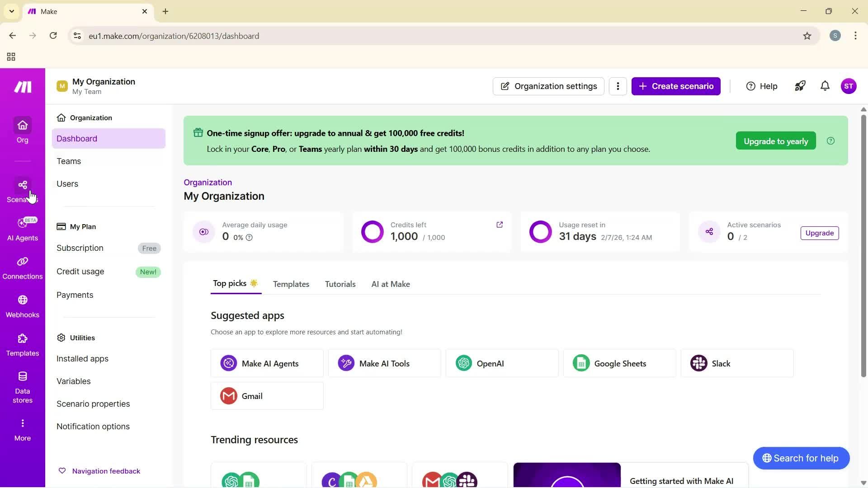The height and width of the screenshot is (488, 868).
Task: Open the Scenarios section in the sidebar
Action: [22, 190]
